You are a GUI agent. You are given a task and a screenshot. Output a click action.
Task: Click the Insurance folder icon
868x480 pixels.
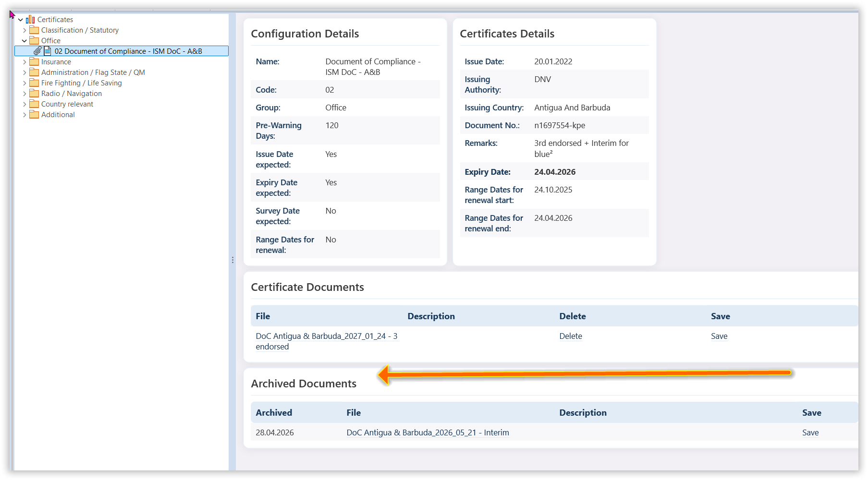coord(34,61)
